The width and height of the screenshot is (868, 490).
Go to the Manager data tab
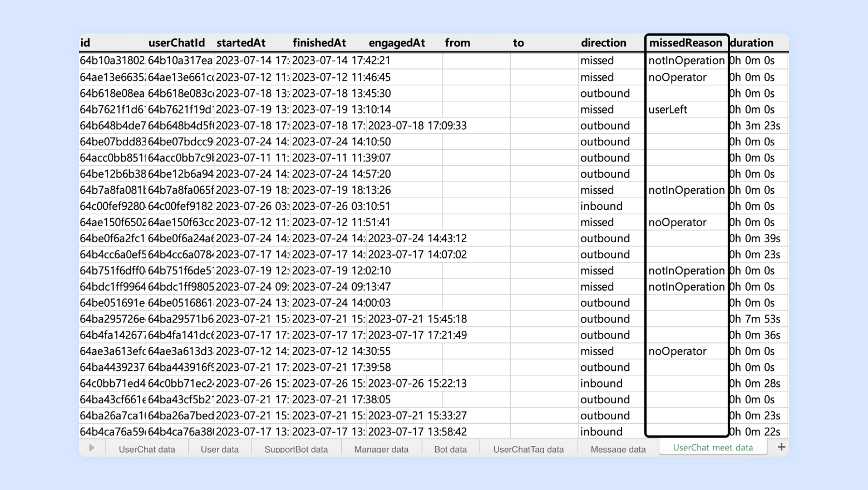(x=381, y=449)
